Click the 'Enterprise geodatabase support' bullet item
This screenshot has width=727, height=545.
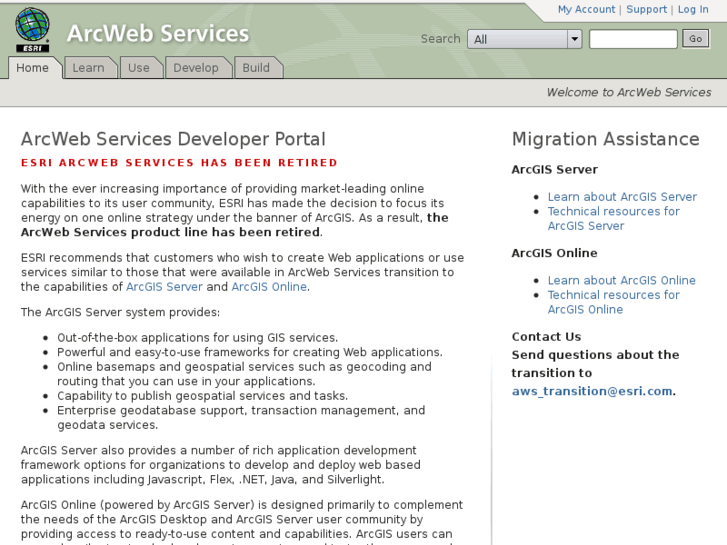pyautogui.click(x=241, y=417)
